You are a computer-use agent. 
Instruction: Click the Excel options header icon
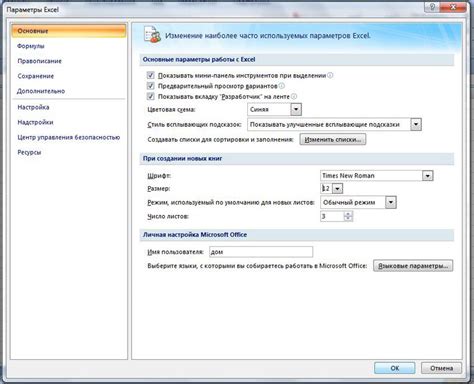(152, 35)
